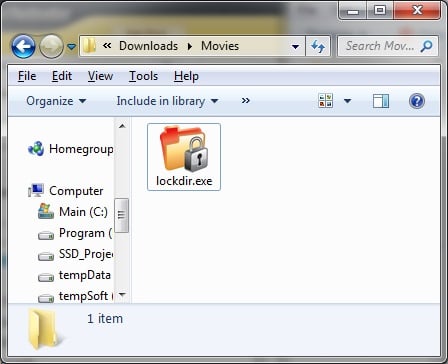Select Movies in the address path
Viewport: 448px width, 364px height.
(x=220, y=46)
